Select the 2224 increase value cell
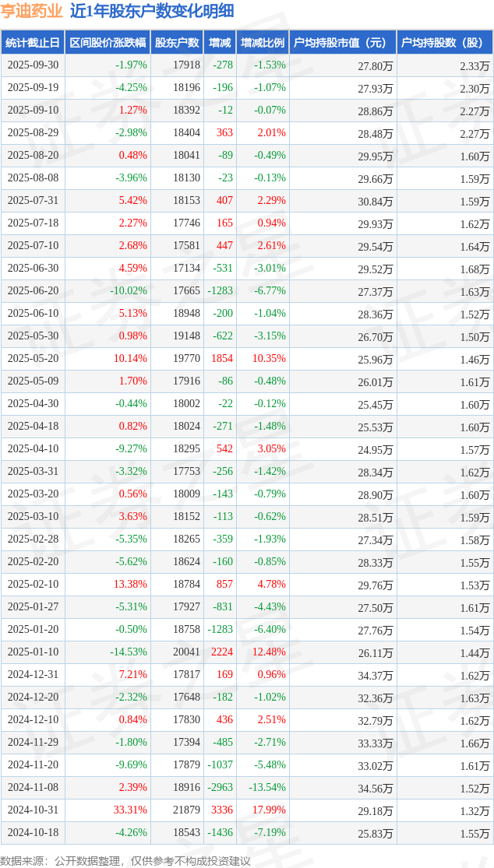Screen dimensions: 494x868 [x=221, y=652]
